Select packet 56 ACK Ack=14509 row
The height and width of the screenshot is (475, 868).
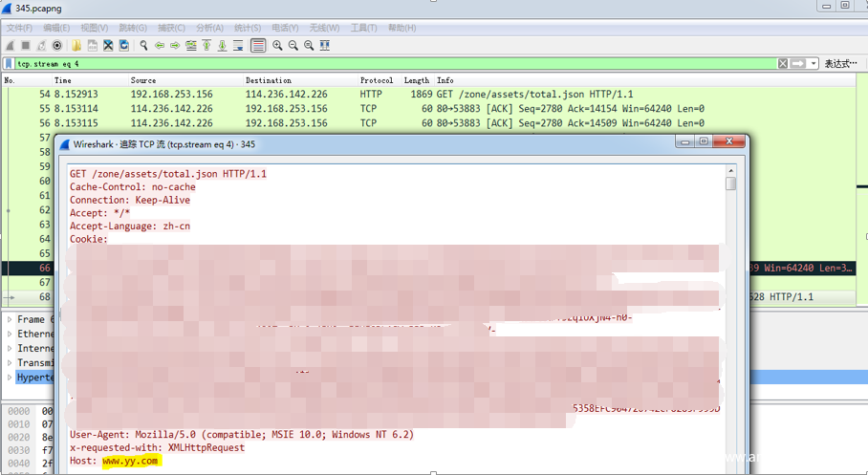click(x=429, y=123)
